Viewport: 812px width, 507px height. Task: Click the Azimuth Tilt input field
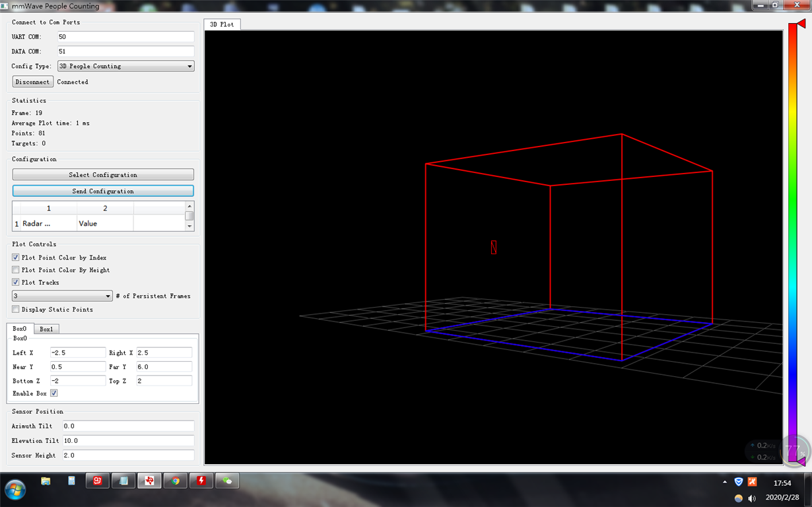[129, 426]
